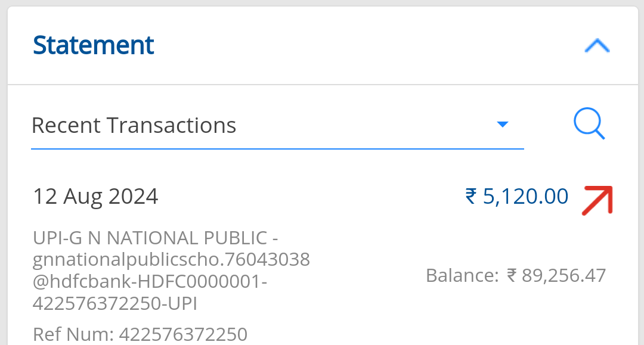Click the Statement heading
The height and width of the screenshot is (345, 644).
tap(94, 45)
